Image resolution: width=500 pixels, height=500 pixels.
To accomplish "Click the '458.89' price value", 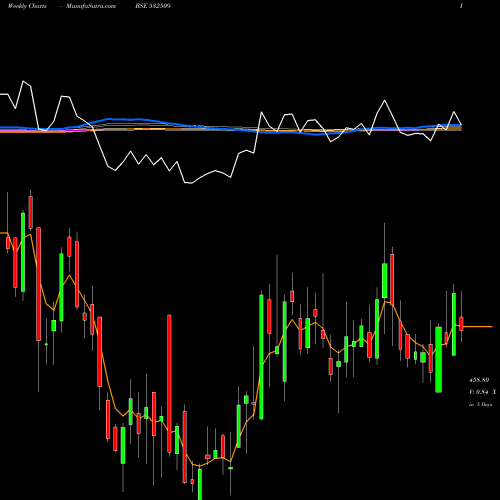I will 479,380.
